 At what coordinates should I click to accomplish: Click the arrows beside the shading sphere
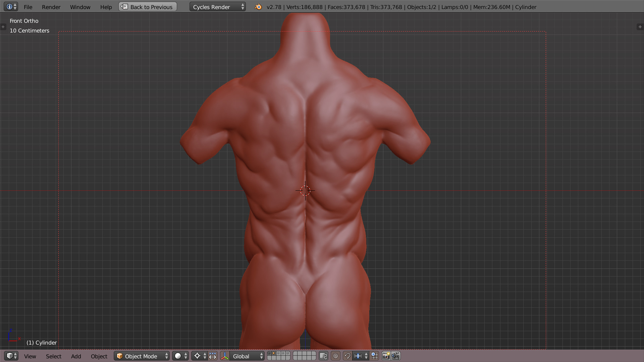186,356
